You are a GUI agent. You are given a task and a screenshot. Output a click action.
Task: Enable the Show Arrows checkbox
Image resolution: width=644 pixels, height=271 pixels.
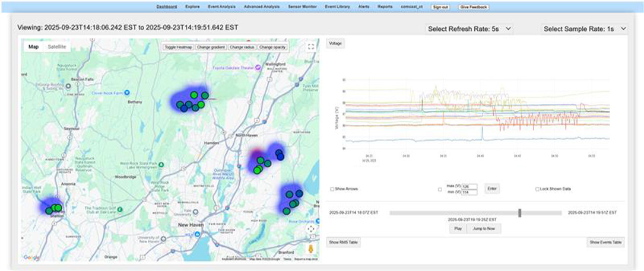tap(332, 189)
